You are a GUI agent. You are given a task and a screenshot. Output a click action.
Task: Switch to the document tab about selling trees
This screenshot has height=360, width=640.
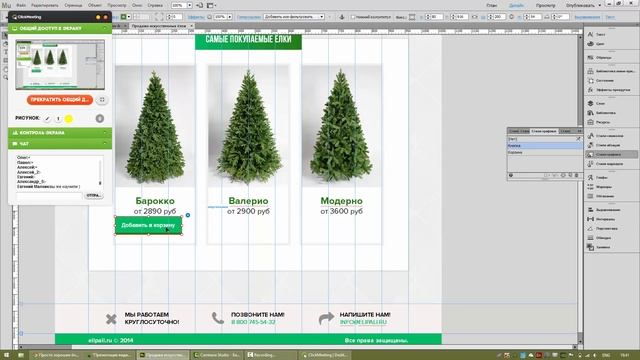click(162, 26)
